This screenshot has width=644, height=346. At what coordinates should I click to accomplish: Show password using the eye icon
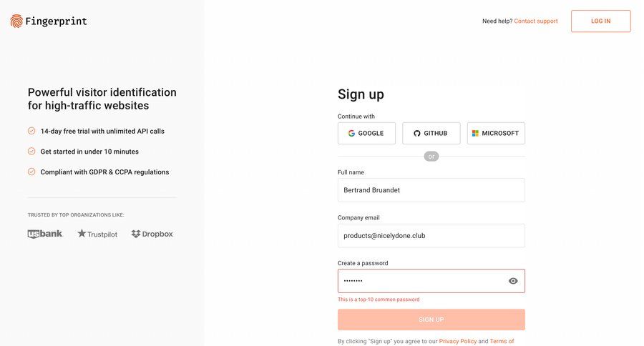coord(513,281)
